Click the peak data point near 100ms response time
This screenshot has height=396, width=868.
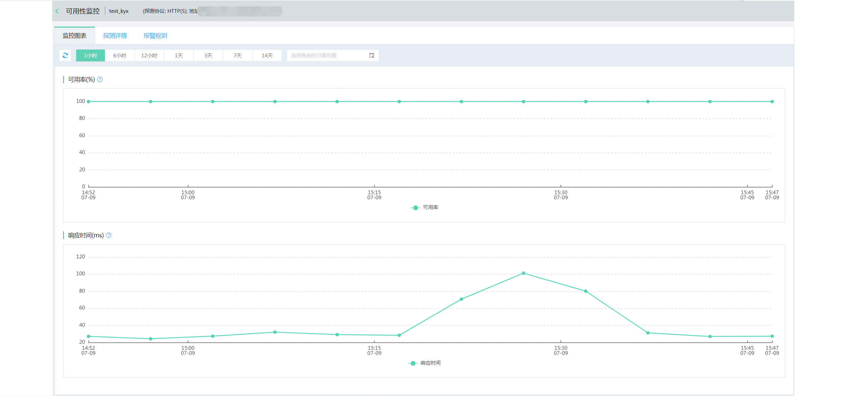click(x=523, y=273)
